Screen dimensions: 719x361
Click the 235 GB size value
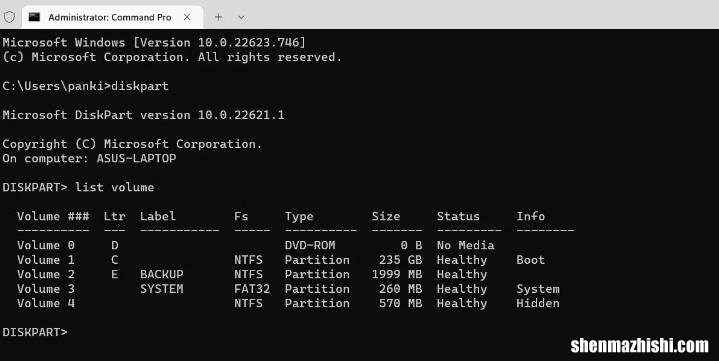pyautogui.click(x=400, y=260)
